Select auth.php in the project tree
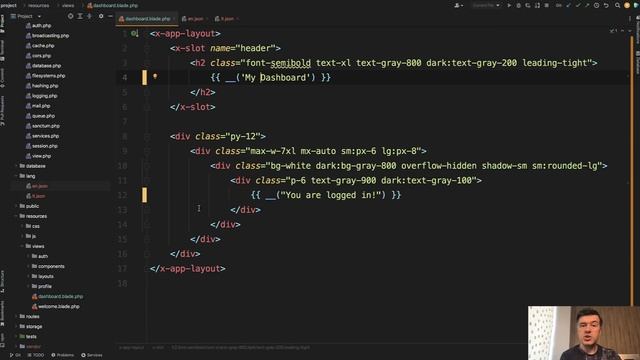640x360 pixels. pyautogui.click(x=38, y=25)
